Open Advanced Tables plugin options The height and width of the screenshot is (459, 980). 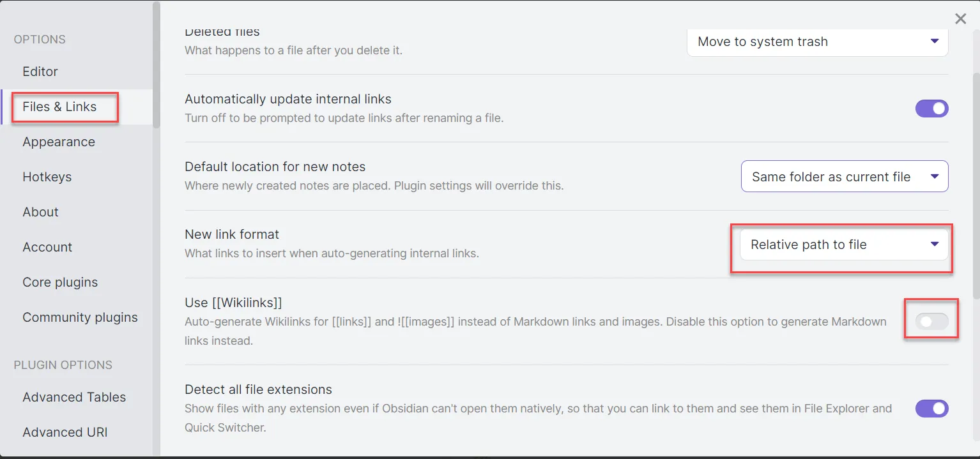74,397
